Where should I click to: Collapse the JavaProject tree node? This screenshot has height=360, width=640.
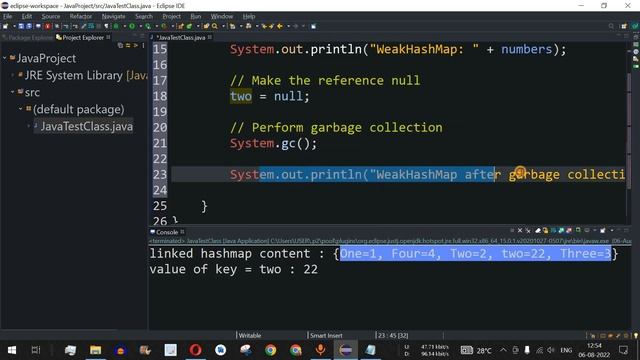[x=4, y=58]
